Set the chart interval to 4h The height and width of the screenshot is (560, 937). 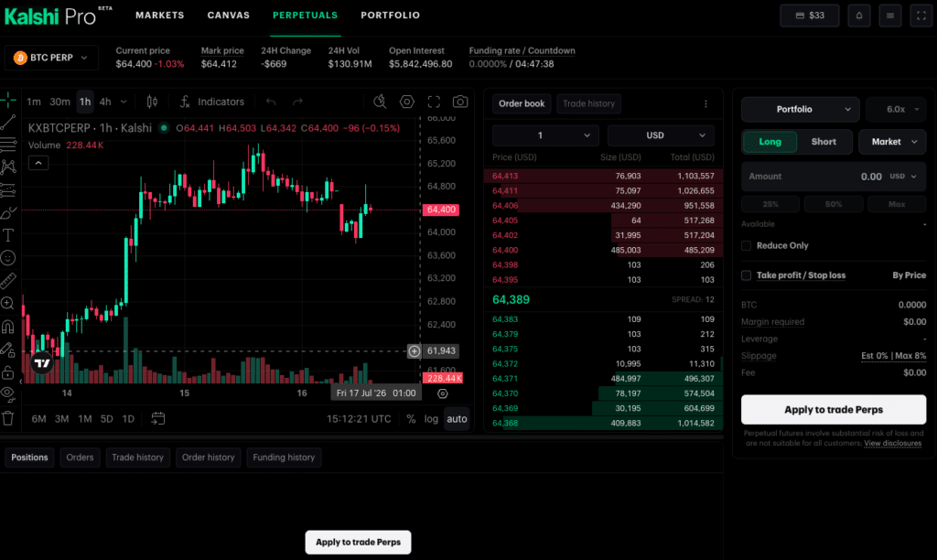pyautogui.click(x=105, y=102)
